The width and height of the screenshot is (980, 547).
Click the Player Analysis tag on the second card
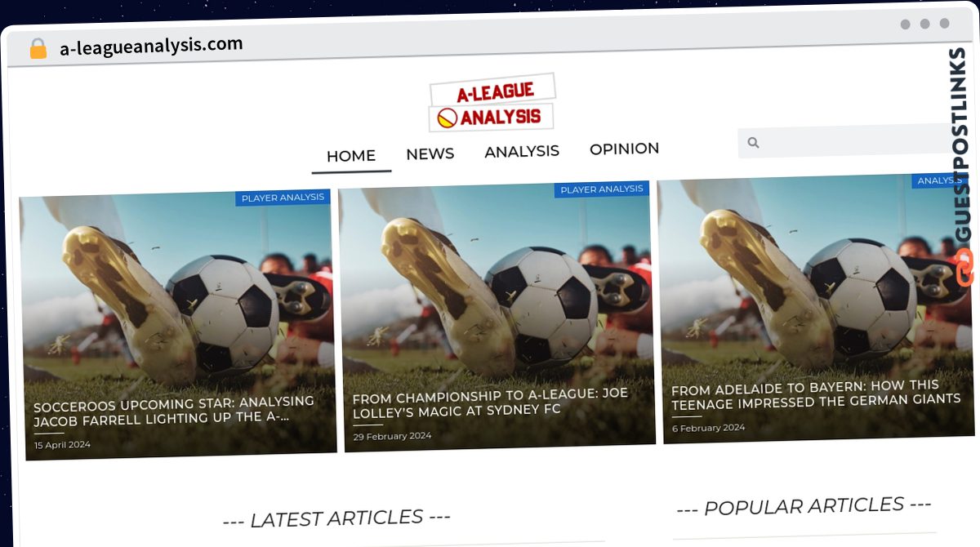tap(602, 189)
